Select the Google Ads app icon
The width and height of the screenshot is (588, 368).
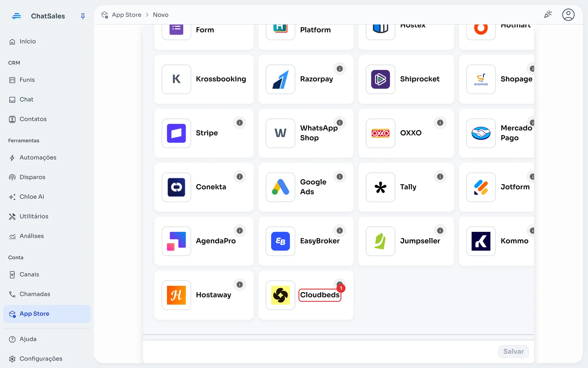pos(280,187)
